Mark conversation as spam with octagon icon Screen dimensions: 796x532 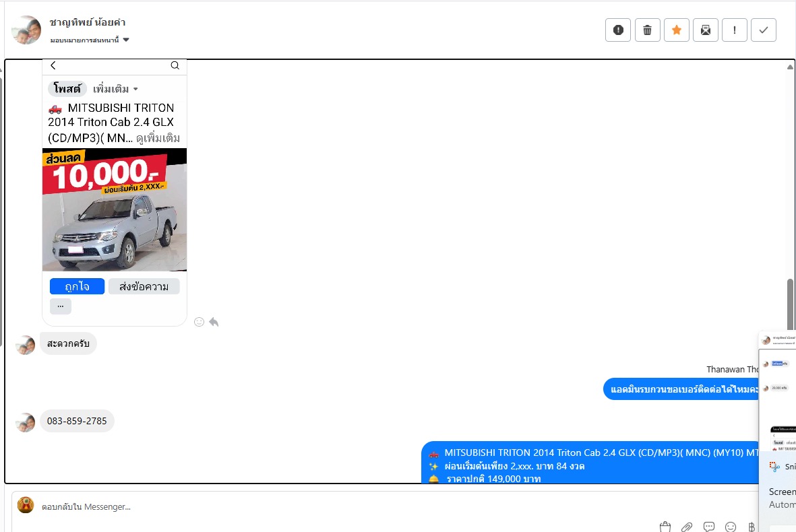click(618, 30)
